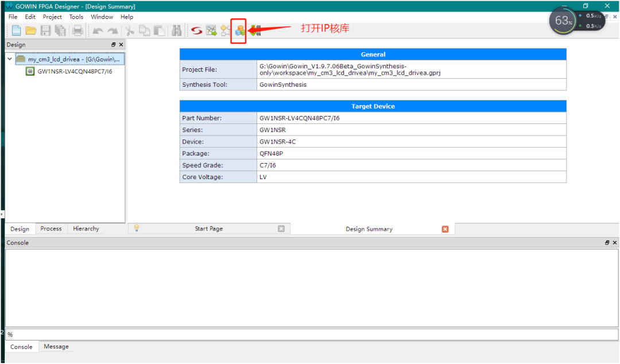
Task: Click the Save floppy disk icon
Action: [45, 30]
